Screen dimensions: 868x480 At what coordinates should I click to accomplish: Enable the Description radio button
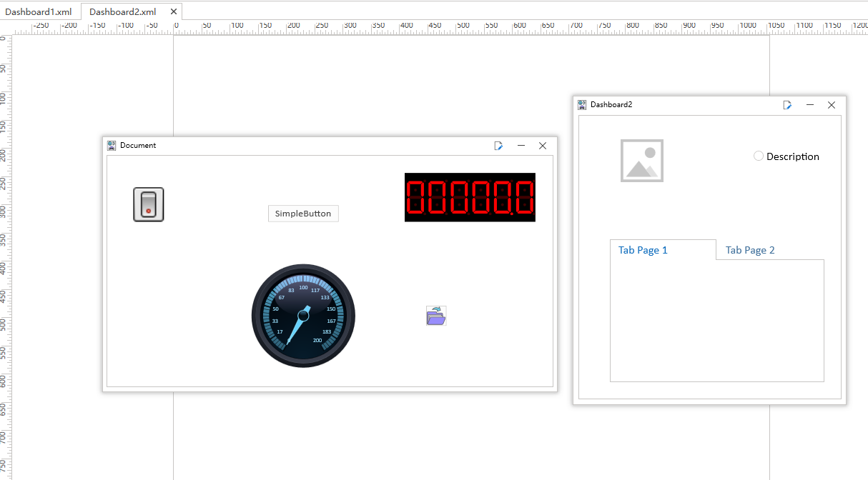(x=759, y=156)
